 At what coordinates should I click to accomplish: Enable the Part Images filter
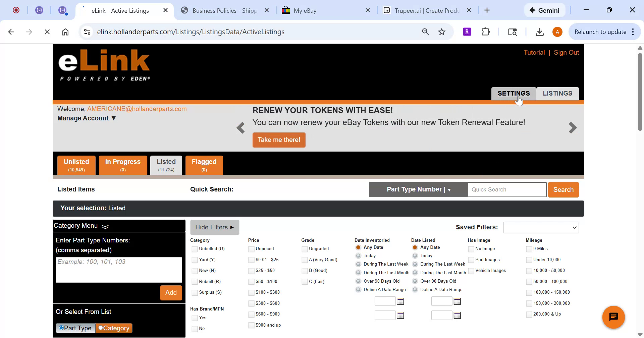coord(471,260)
